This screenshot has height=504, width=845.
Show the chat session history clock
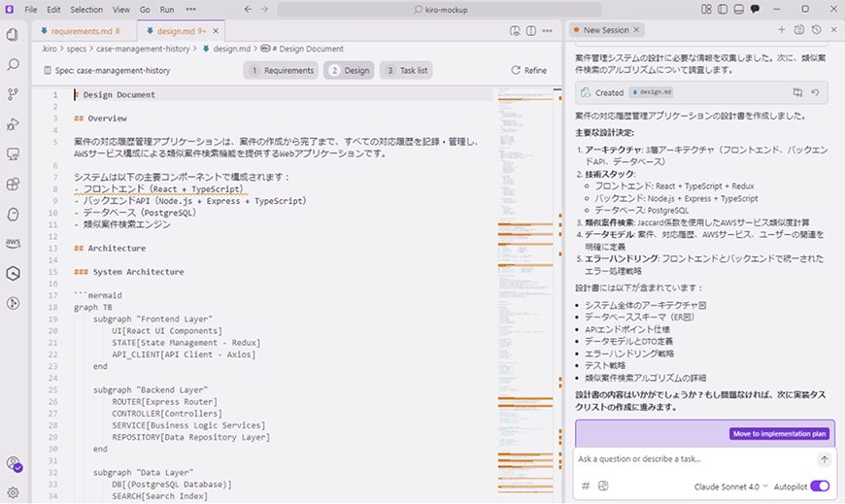[817, 30]
